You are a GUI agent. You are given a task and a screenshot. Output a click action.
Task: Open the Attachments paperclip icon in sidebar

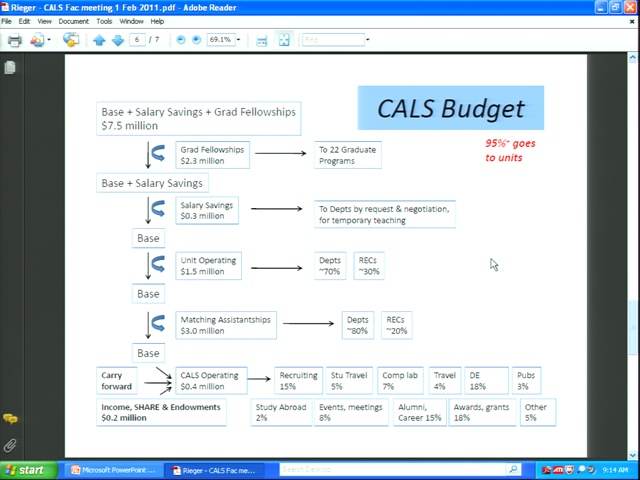click(x=10, y=445)
